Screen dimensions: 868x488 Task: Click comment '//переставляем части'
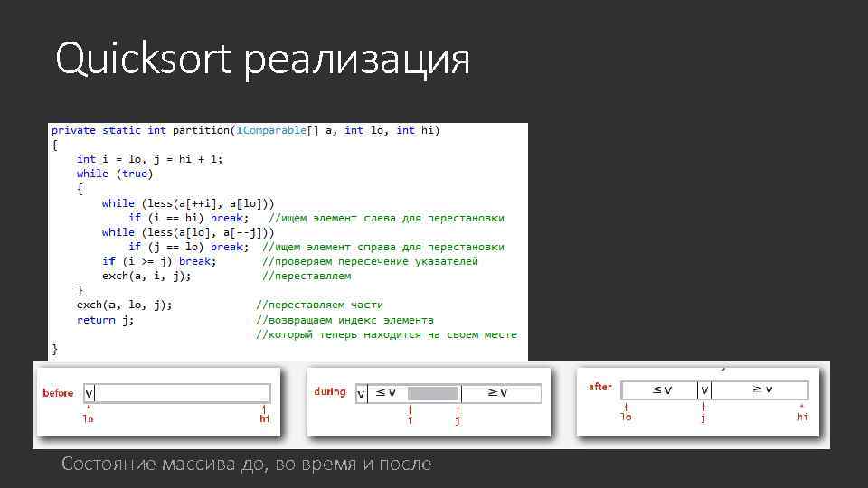319,305
